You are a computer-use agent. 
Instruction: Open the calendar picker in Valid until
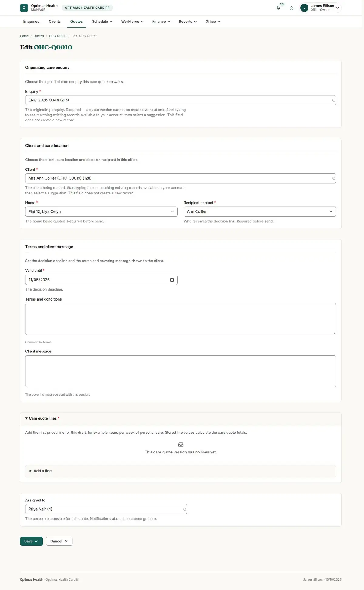172,280
